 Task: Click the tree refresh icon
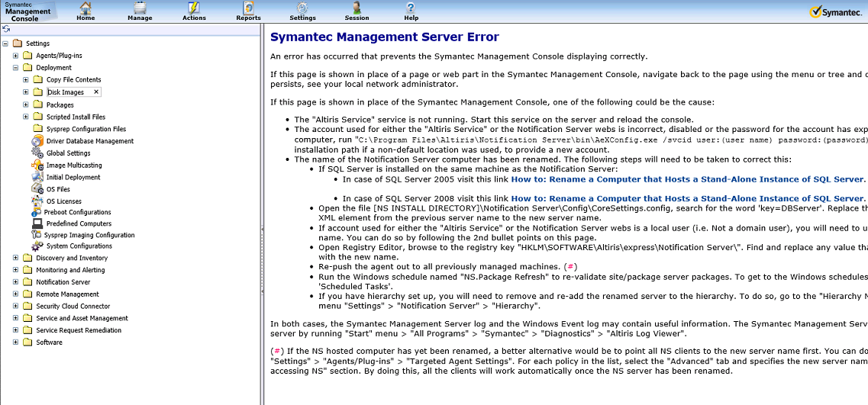[x=6, y=28]
